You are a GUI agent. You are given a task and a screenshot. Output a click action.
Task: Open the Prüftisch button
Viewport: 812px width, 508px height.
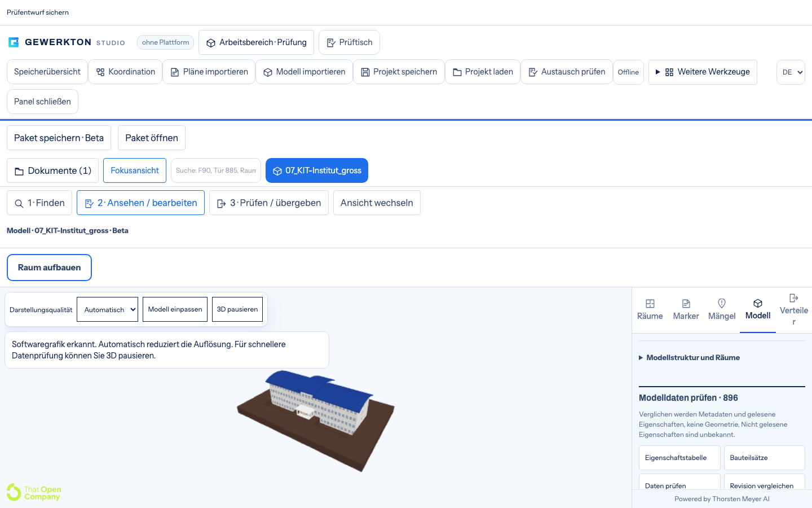click(349, 42)
